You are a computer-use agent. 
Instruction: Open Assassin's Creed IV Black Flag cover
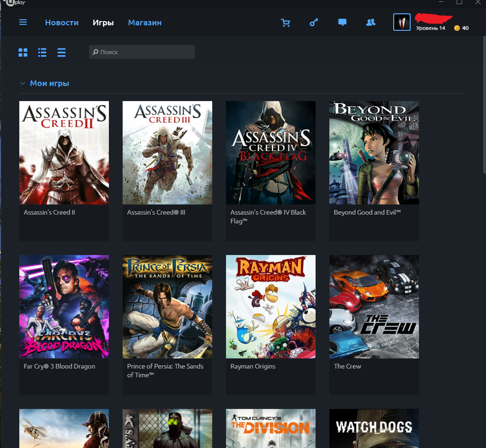pyautogui.click(x=271, y=153)
